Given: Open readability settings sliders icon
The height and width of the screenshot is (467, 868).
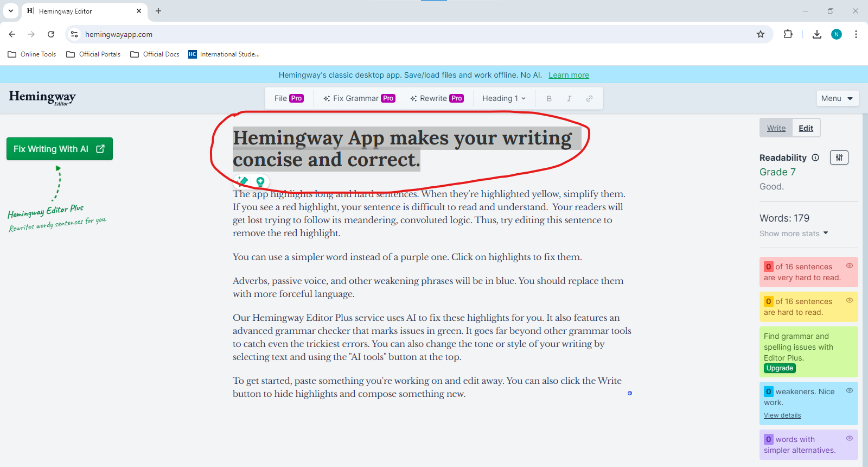Looking at the screenshot, I should 839,157.
